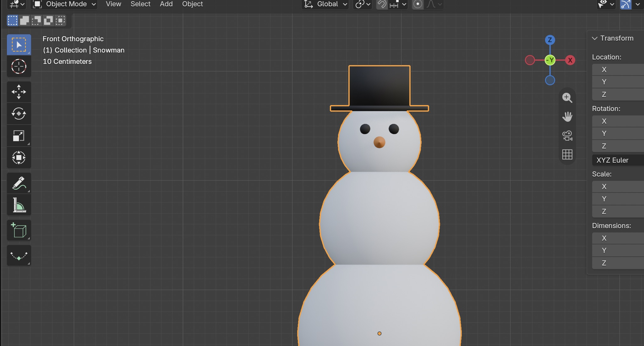Activate the Transform tool

click(x=19, y=158)
